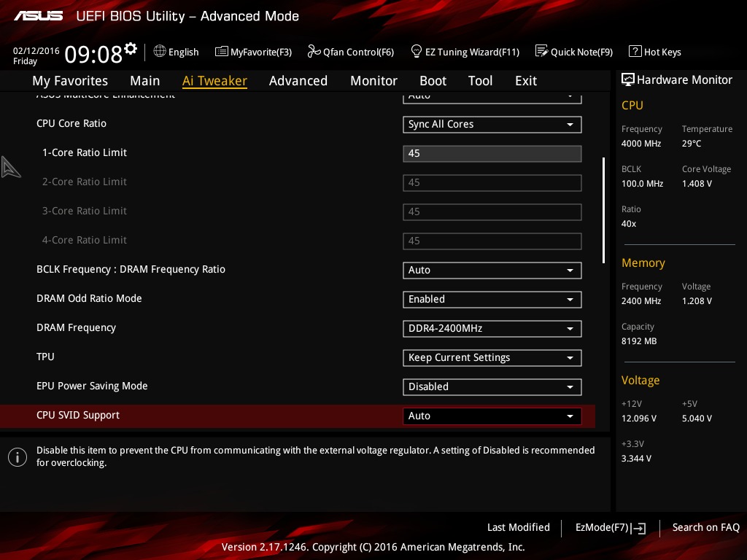Show Hot Keys list
The width and height of the screenshot is (747, 560).
click(655, 52)
